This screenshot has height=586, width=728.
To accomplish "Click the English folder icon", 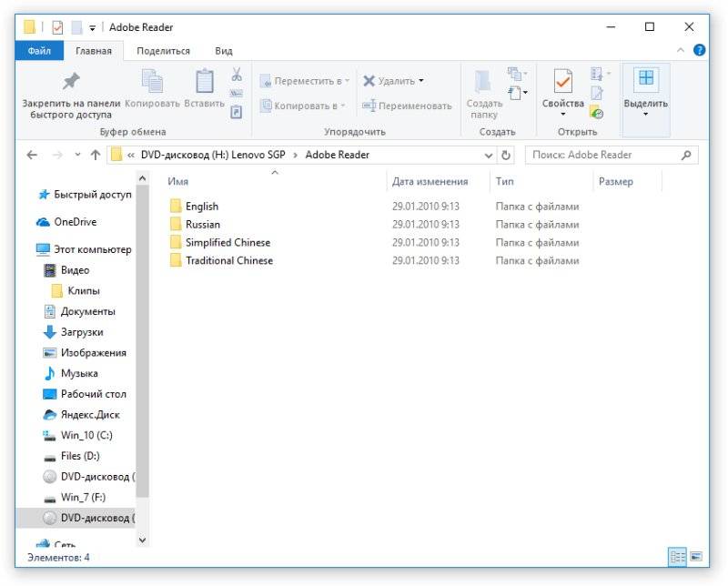I will coord(176,206).
